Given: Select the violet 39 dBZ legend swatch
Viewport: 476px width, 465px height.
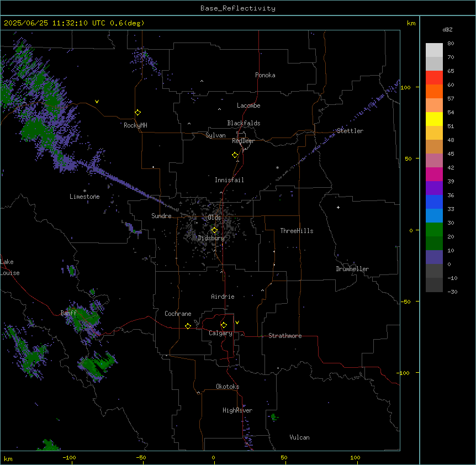Looking at the screenshot, I should (434, 188).
